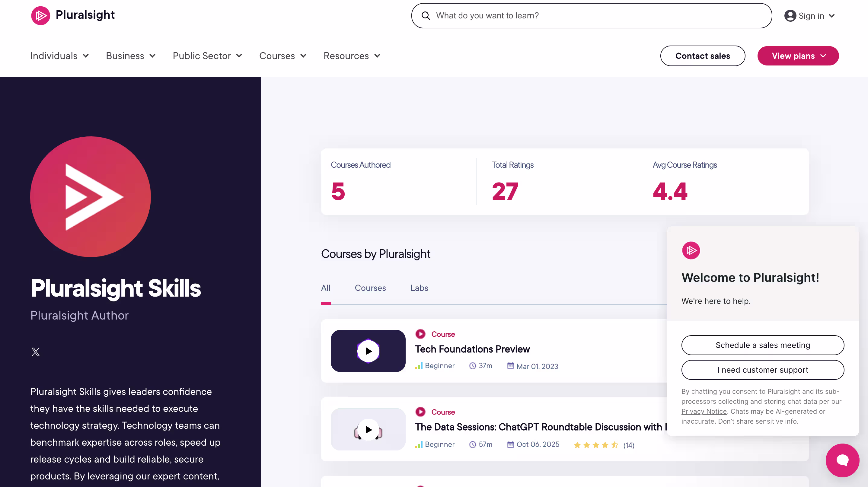Switch to the Labs tab
This screenshot has width=868, height=487.
click(419, 288)
